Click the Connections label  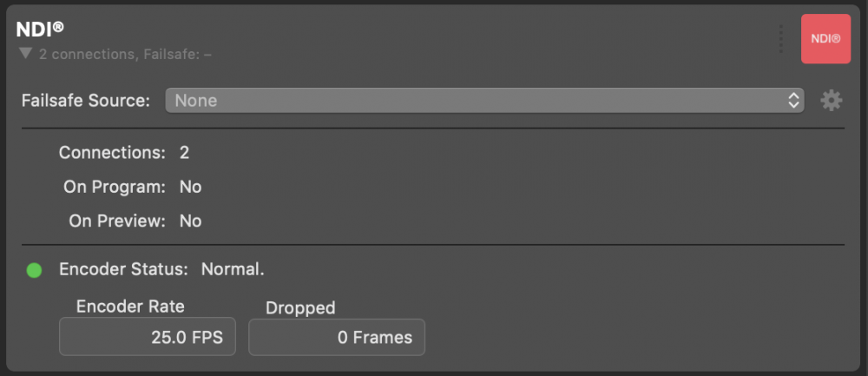112,153
